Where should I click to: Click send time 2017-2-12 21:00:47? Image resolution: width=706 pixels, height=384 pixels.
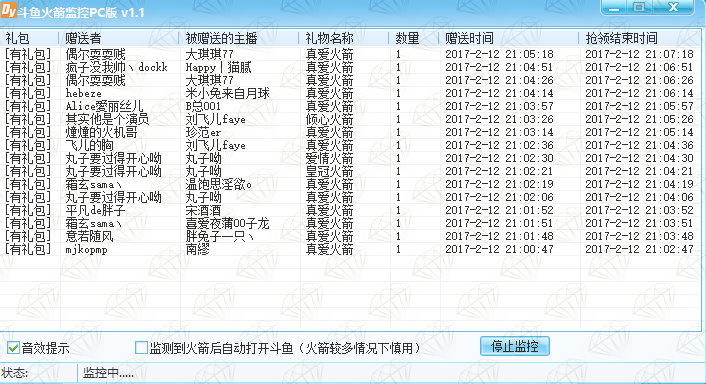point(499,249)
